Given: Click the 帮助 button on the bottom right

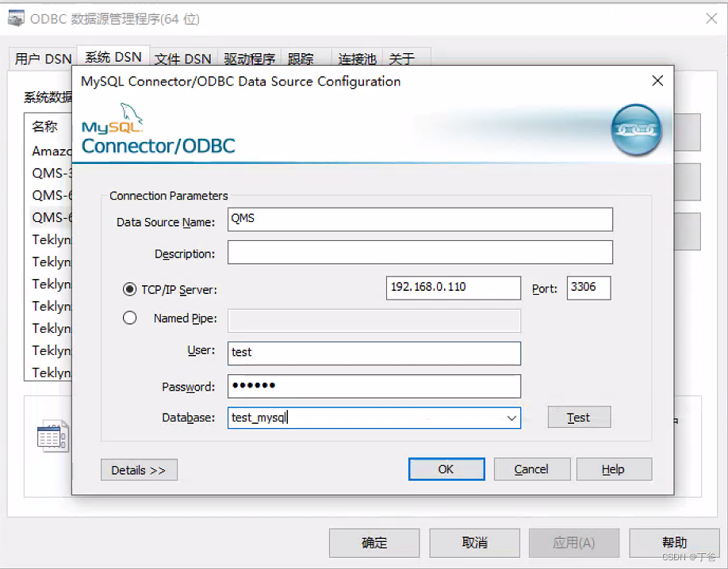Looking at the screenshot, I should point(674,543).
